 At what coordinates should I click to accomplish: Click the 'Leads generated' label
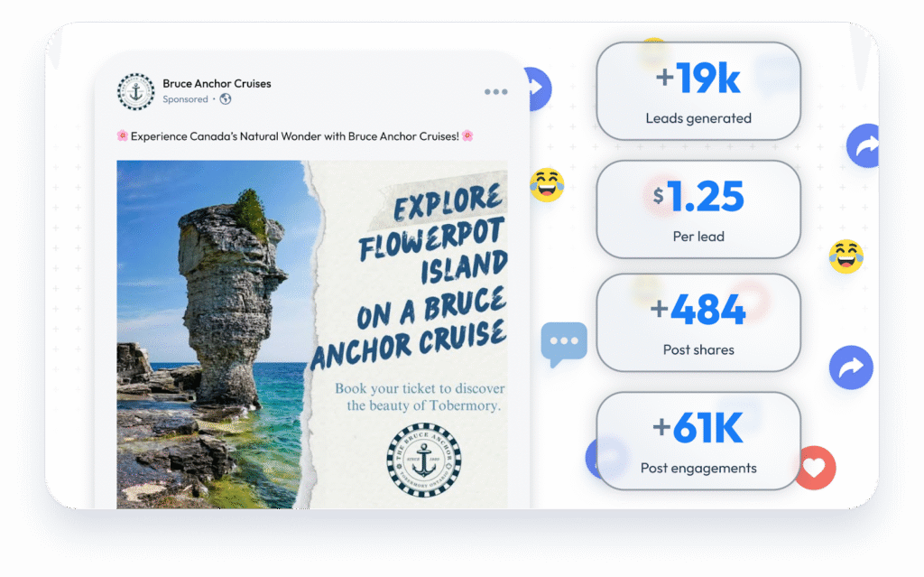(x=698, y=118)
